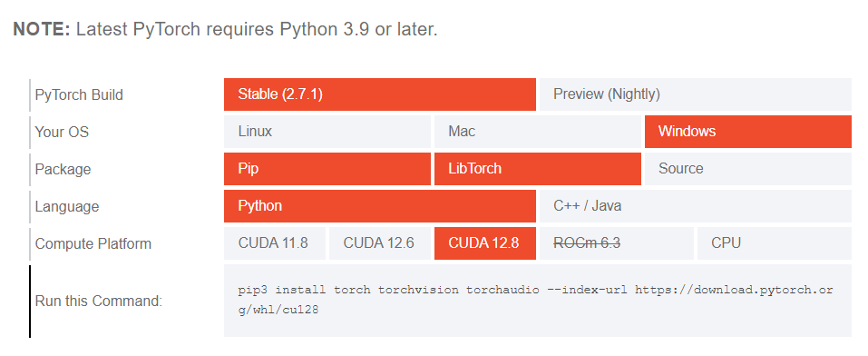Click the Compute Platform row label
The image size is (868, 356).
coord(93,243)
